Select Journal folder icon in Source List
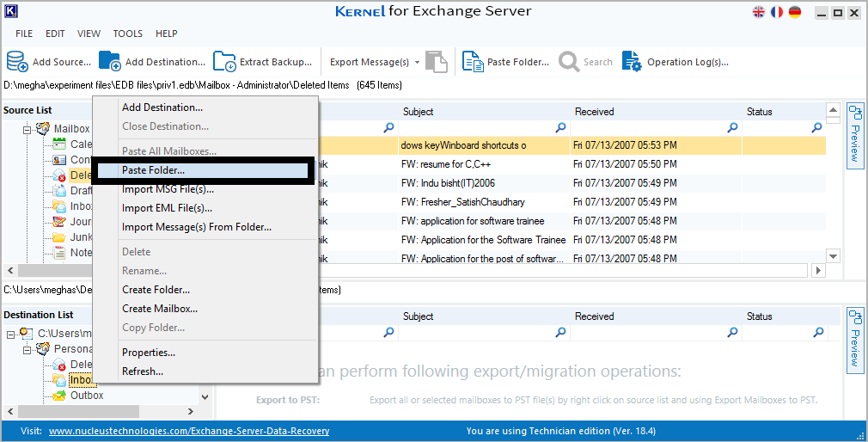The width and height of the screenshot is (868, 442). pos(59,222)
